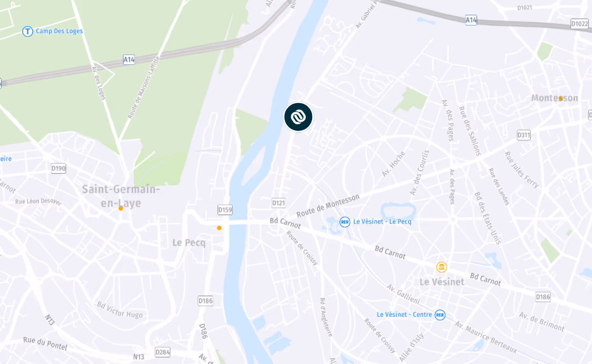Select the D159 road shield
Image resolution: width=592 pixels, height=364 pixels.
[x=225, y=210]
